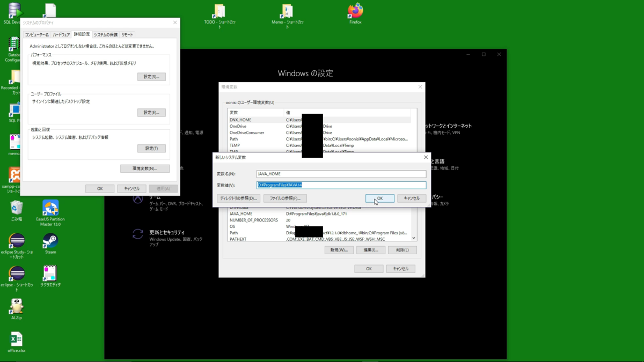Switch to the システムの保護 tab
Screen dimensions: 644x362
(106, 34)
